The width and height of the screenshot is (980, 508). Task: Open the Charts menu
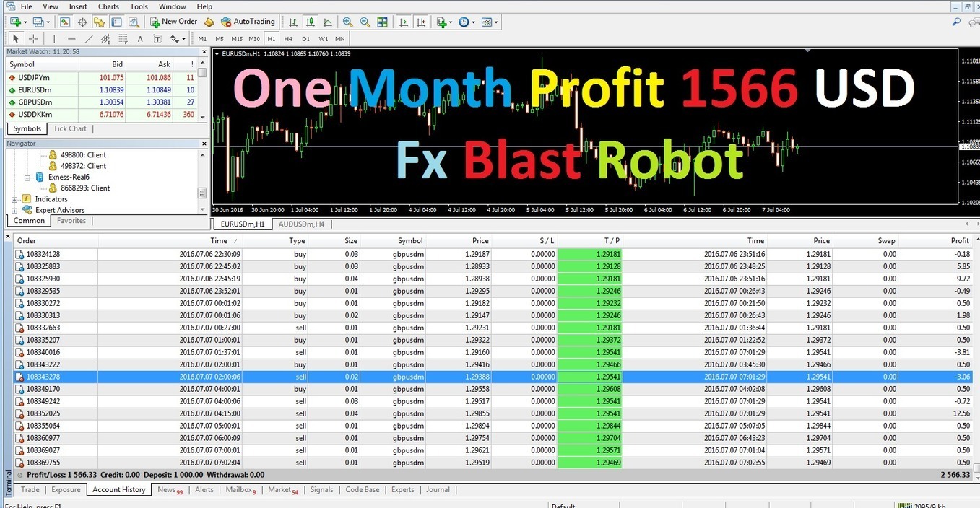108,6
